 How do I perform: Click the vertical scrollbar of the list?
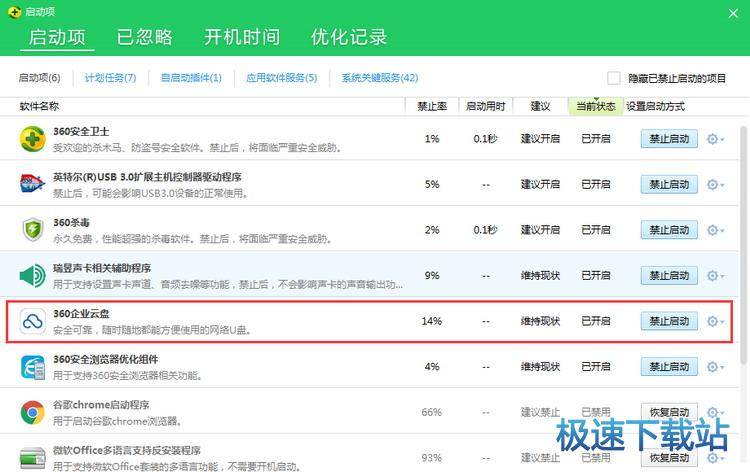743,244
